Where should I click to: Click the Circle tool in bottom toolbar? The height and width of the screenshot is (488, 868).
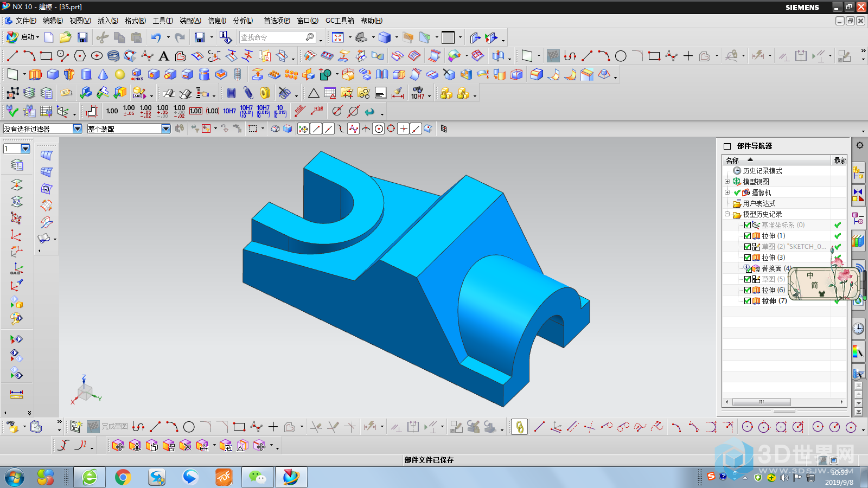(x=189, y=427)
